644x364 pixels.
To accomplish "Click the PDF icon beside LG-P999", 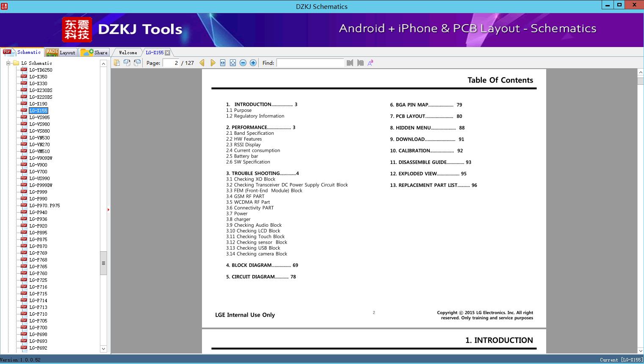I will [24, 192].
